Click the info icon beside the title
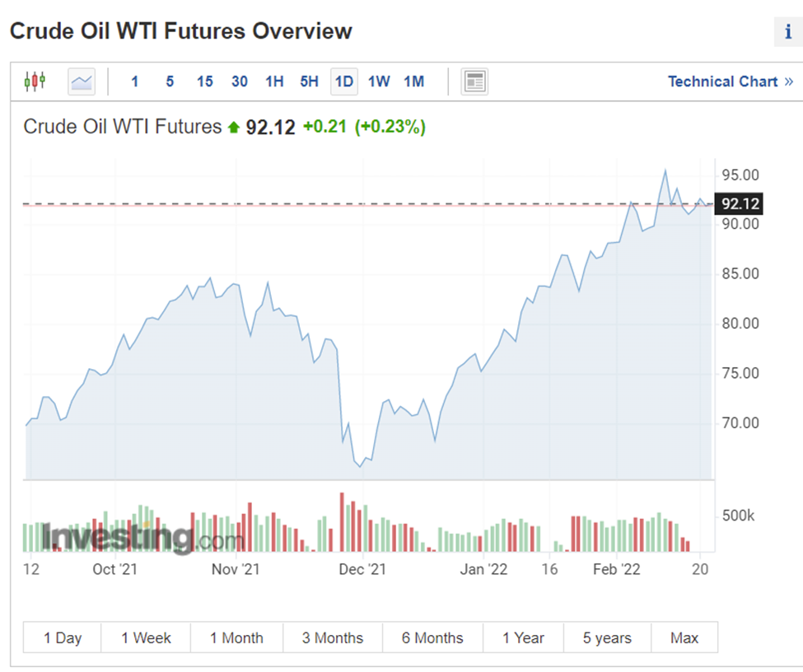 [x=787, y=33]
